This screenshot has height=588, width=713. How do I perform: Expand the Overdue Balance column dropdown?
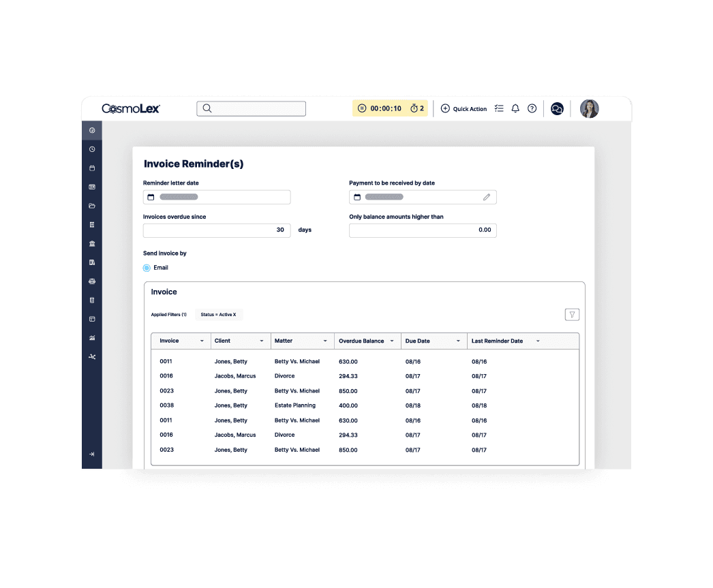[392, 341]
